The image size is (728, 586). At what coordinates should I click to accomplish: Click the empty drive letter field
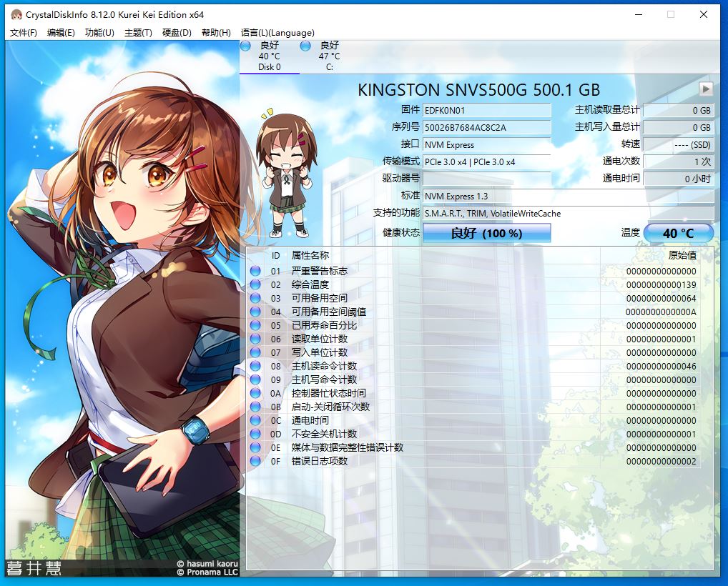coord(487,179)
